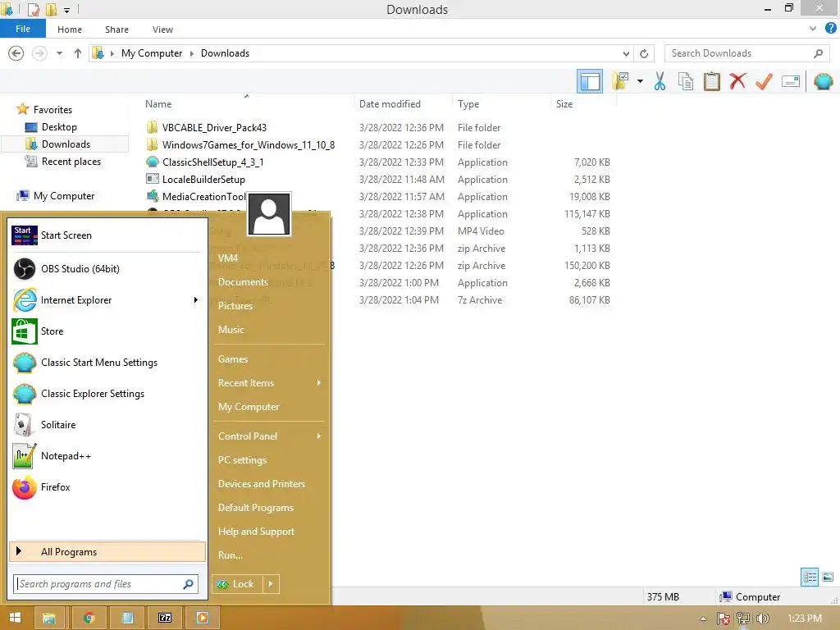Click the orange checkmark Properties icon
The width and height of the screenshot is (840, 630).
764,81
